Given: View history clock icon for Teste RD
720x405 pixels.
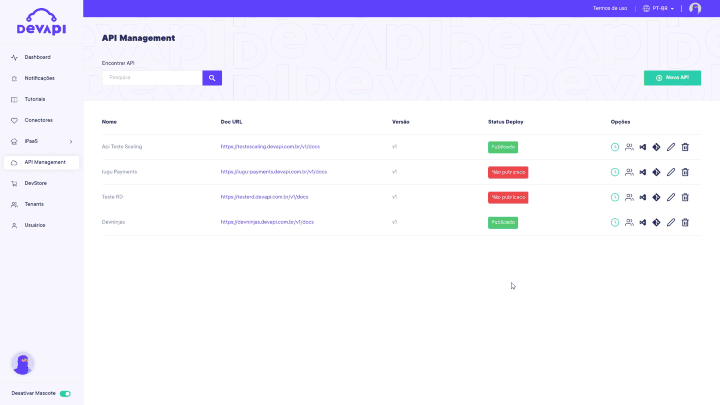Looking at the screenshot, I should coord(615,197).
